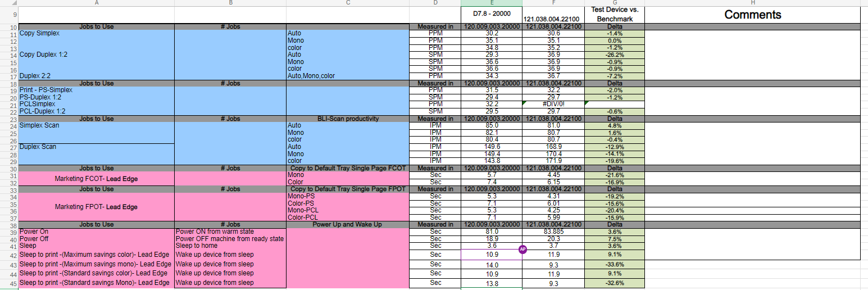The height and width of the screenshot is (290, 868).
Task: Click the purple AP collaborator badge
Action: point(522,249)
